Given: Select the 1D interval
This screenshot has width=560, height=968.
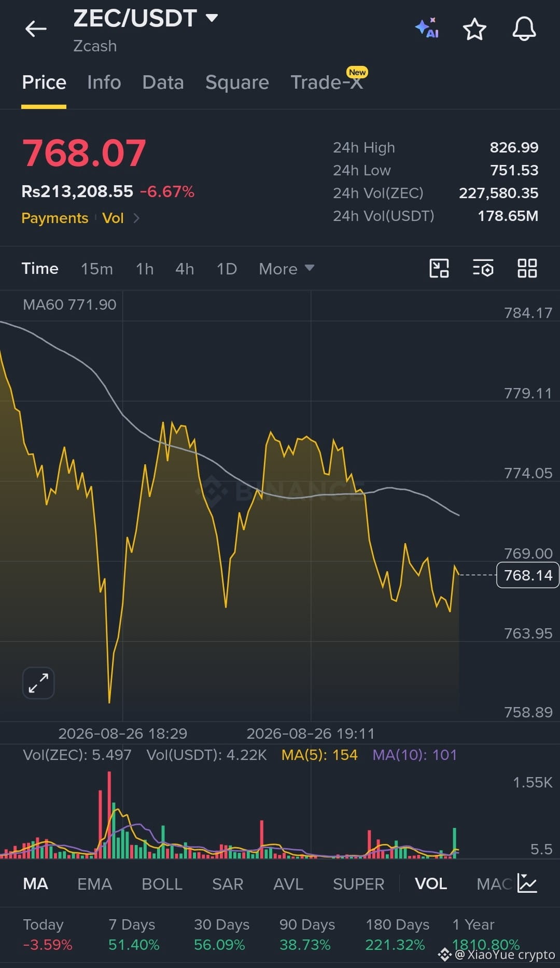Looking at the screenshot, I should point(227,269).
